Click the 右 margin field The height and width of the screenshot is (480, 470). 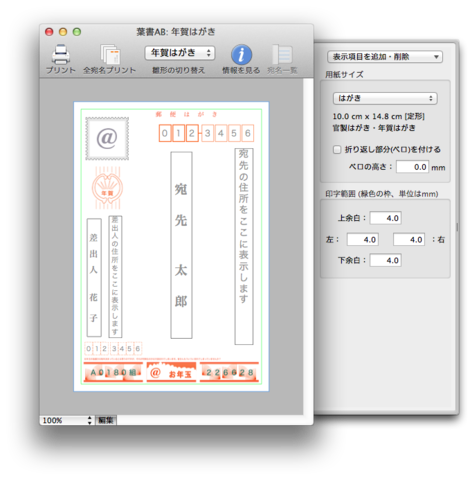tap(409, 239)
